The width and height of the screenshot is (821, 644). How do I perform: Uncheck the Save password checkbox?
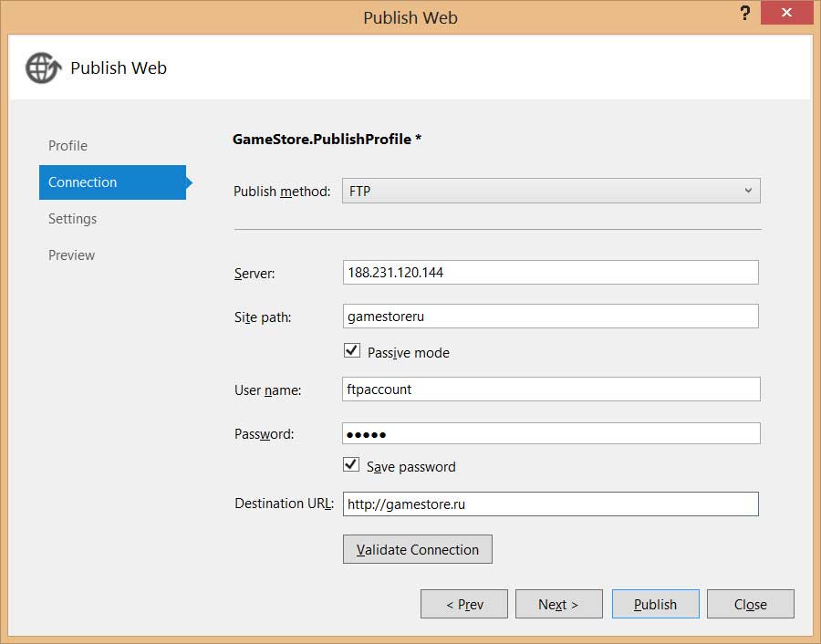pyautogui.click(x=351, y=464)
